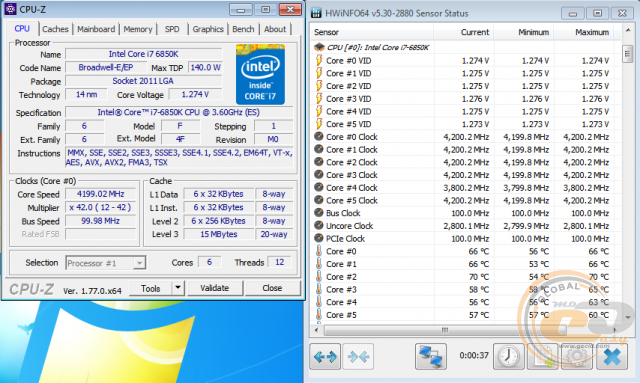This screenshot has height=383, width=640.
Task: Click the expand columns arrows icon in HWiNFO
Action: point(325,357)
